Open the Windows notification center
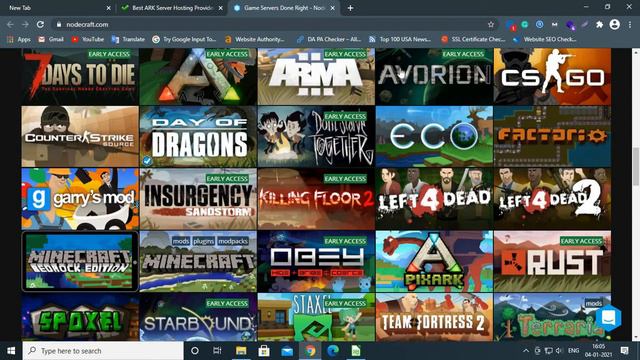The image size is (640, 360). (624, 351)
